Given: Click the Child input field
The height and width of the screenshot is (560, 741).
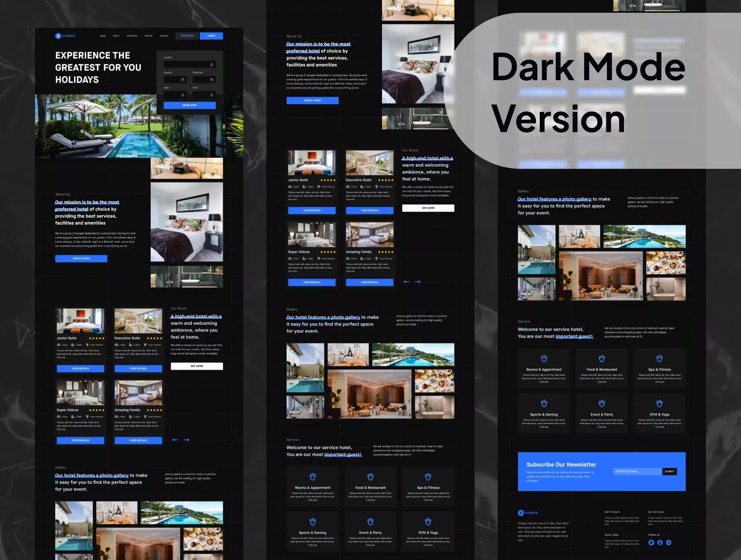Looking at the screenshot, I should (x=204, y=95).
